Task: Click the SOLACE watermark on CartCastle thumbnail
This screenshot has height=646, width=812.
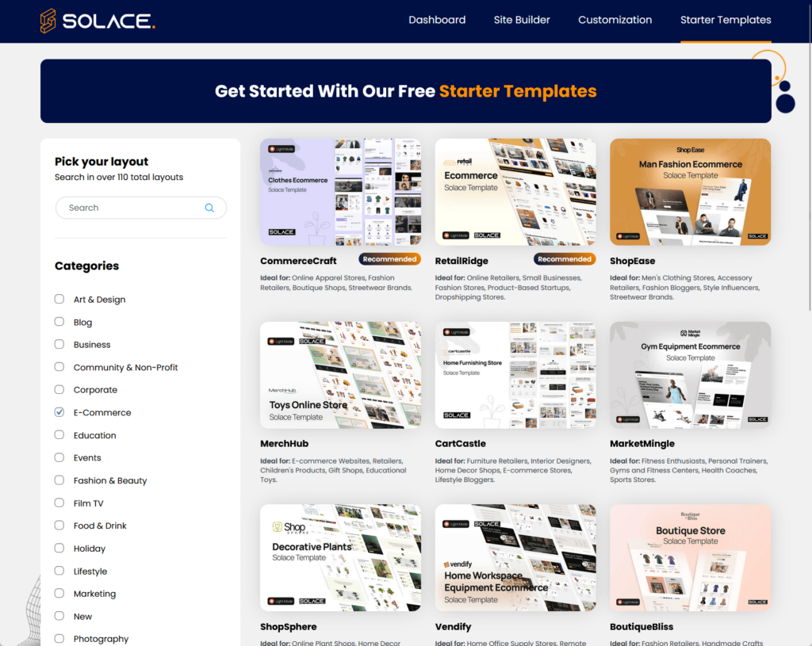Action: pos(455,414)
